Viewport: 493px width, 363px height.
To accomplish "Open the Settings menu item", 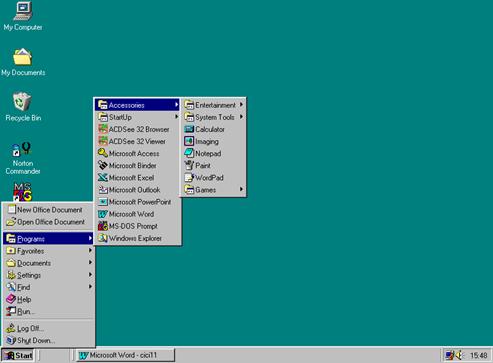I will point(49,275).
